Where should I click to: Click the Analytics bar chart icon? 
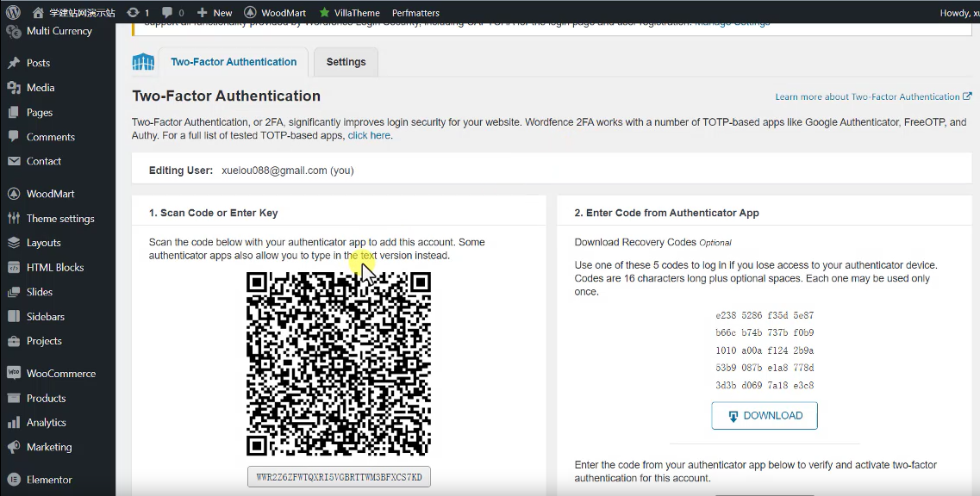pyautogui.click(x=13, y=422)
